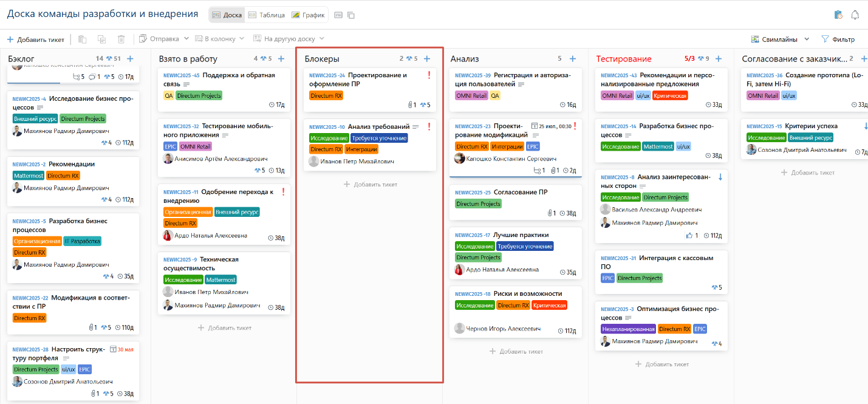Screen dimensions: 868x404
Task: Click the plus icon in Блокеры column header
Action: (x=427, y=59)
